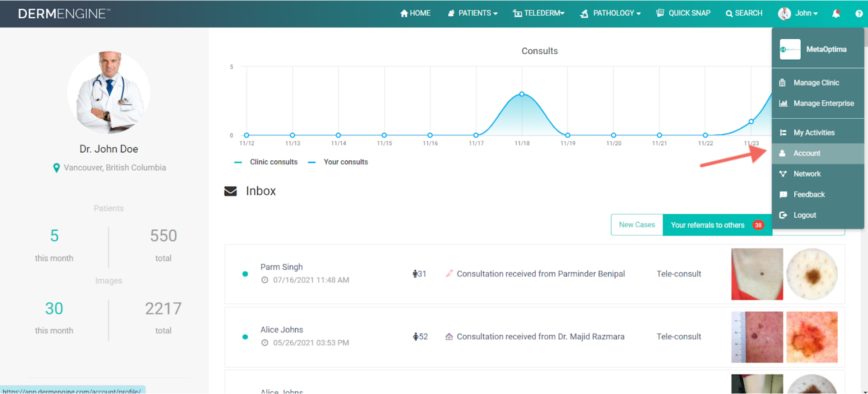Click the 550 total patients count
Screen dimensions: 868x394
click(x=163, y=236)
